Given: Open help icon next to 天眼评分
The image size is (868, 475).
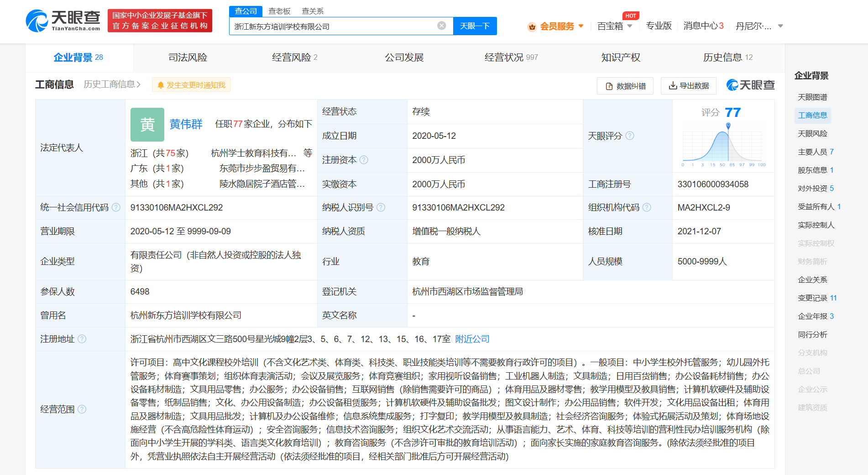Looking at the screenshot, I should tap(630, 136).
